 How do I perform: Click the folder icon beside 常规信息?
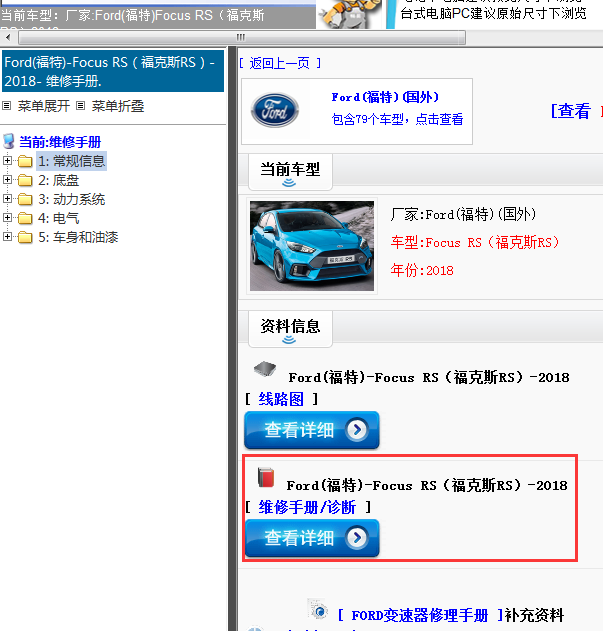point(25,161)
